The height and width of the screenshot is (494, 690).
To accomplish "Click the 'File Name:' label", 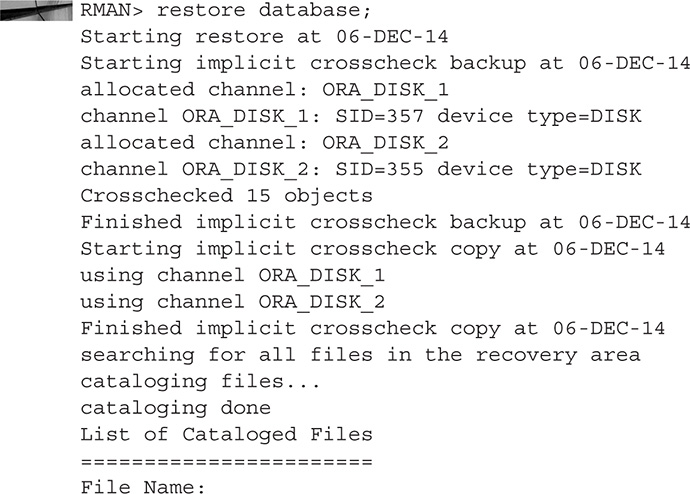I will [x=143, y=487].
